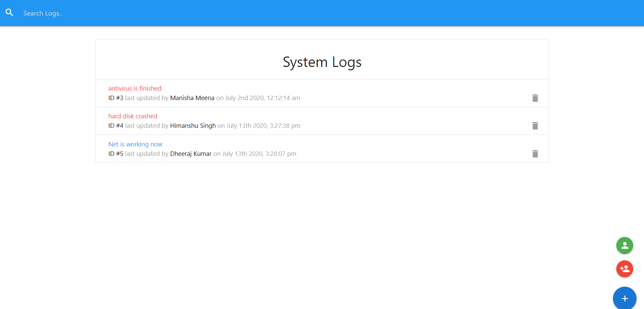Select the System Logs heading
This screenshot has height=309, width=644.
[x=321, y=62]
